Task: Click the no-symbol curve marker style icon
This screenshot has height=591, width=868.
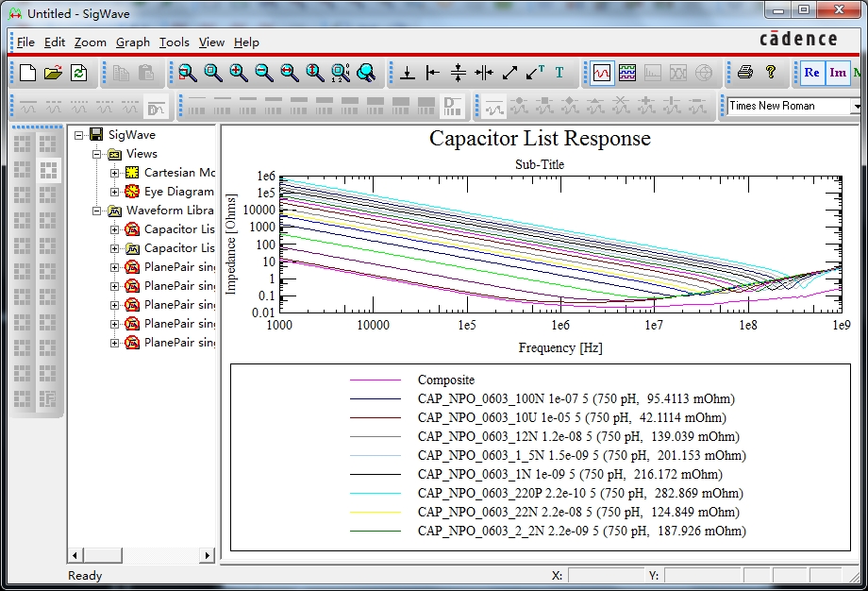Action: click(493, 107)
